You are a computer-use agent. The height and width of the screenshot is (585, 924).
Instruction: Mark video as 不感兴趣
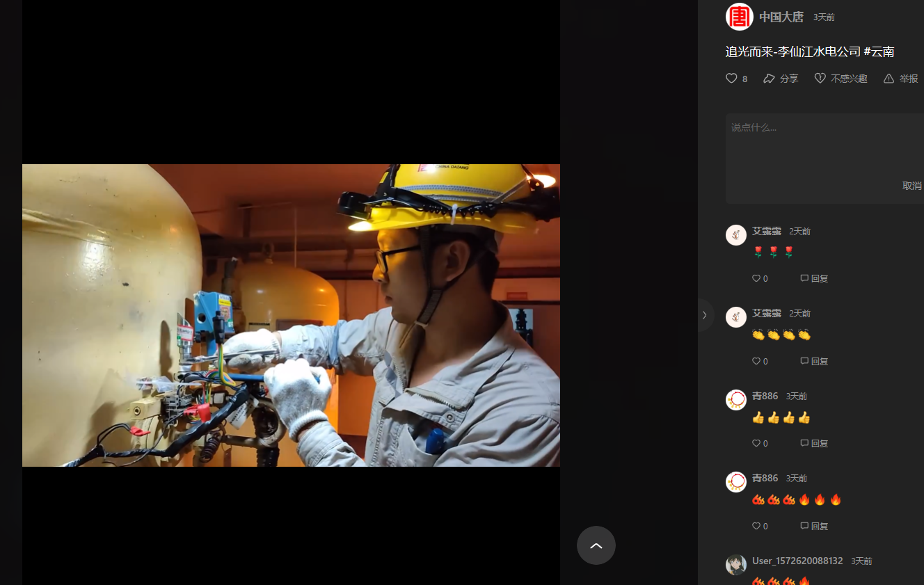[820, 79]
